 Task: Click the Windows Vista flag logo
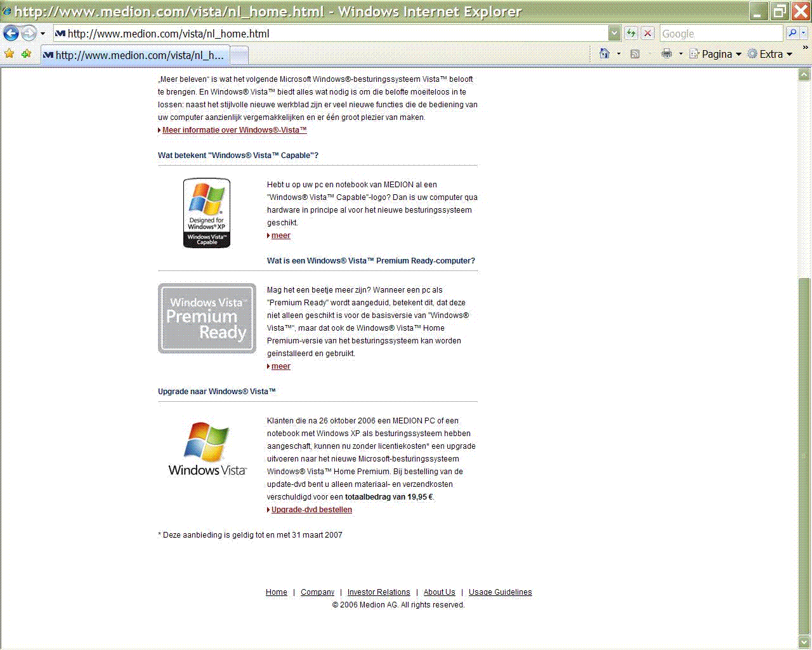click(207, 449)
